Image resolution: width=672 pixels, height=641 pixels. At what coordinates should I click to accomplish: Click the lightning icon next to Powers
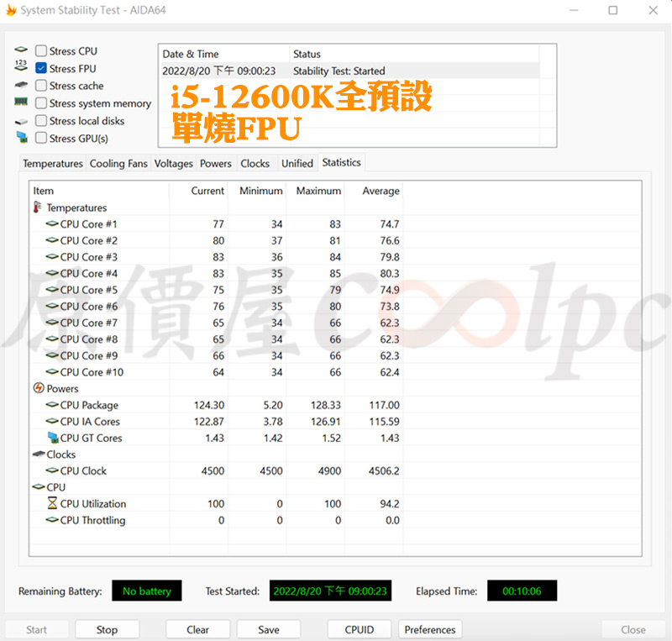(39, 388)
